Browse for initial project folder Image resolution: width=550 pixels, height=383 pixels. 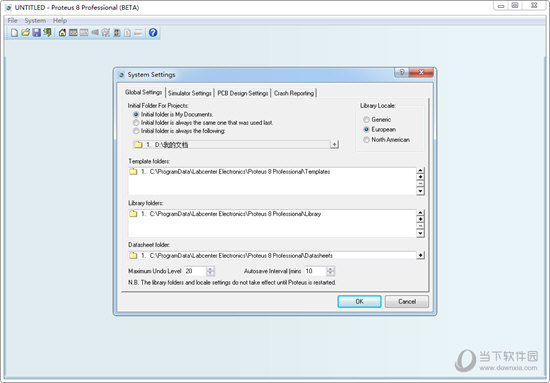pos(334,144)
